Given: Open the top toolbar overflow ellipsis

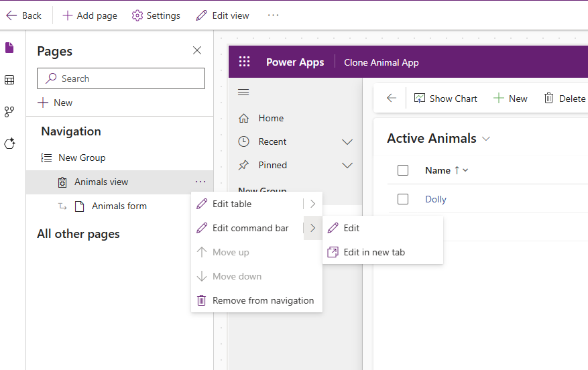Looking at the screenshot, I should (273, 15).
